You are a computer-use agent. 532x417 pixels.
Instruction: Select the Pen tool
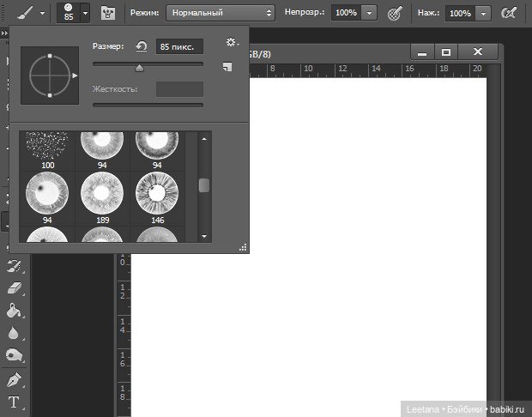(14, 379)
